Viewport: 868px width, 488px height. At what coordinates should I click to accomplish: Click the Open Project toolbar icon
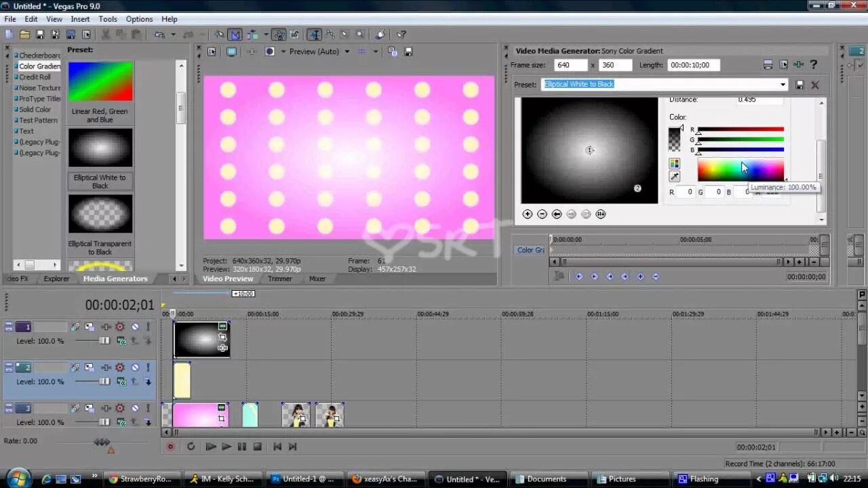pos(24,34)
